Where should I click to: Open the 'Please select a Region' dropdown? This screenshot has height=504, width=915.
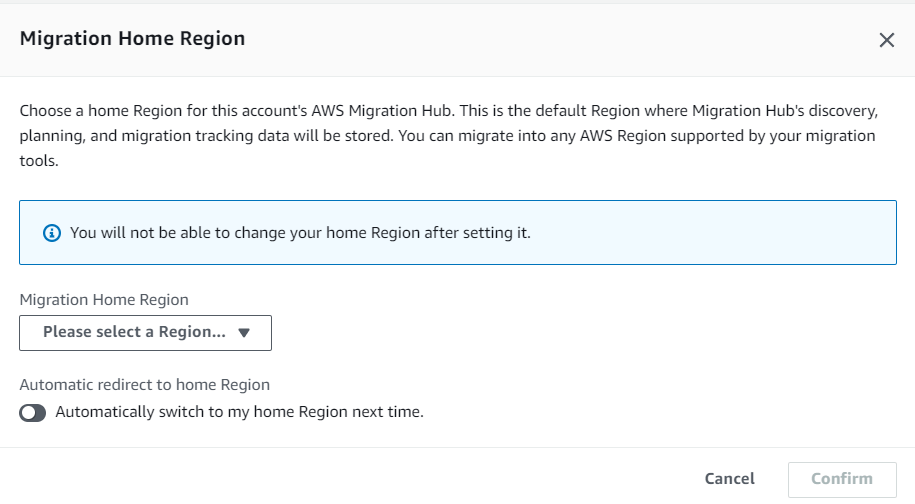pos(145,333)
